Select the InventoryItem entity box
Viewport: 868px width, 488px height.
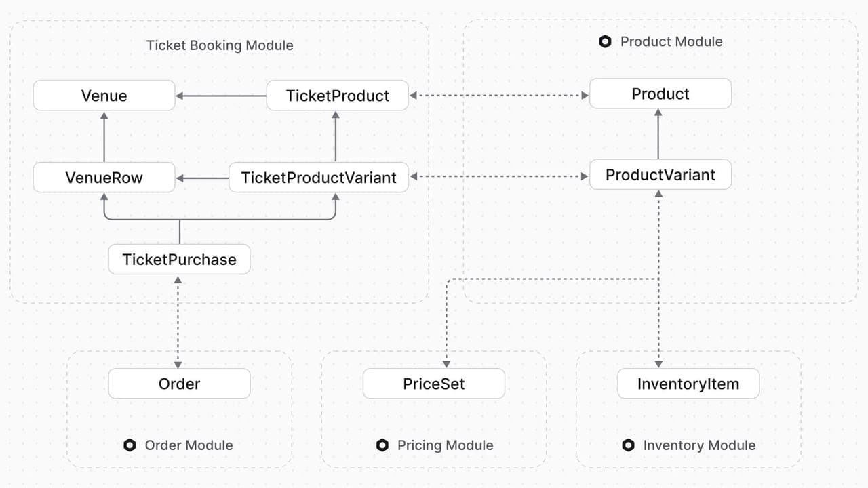click(688, 384)
